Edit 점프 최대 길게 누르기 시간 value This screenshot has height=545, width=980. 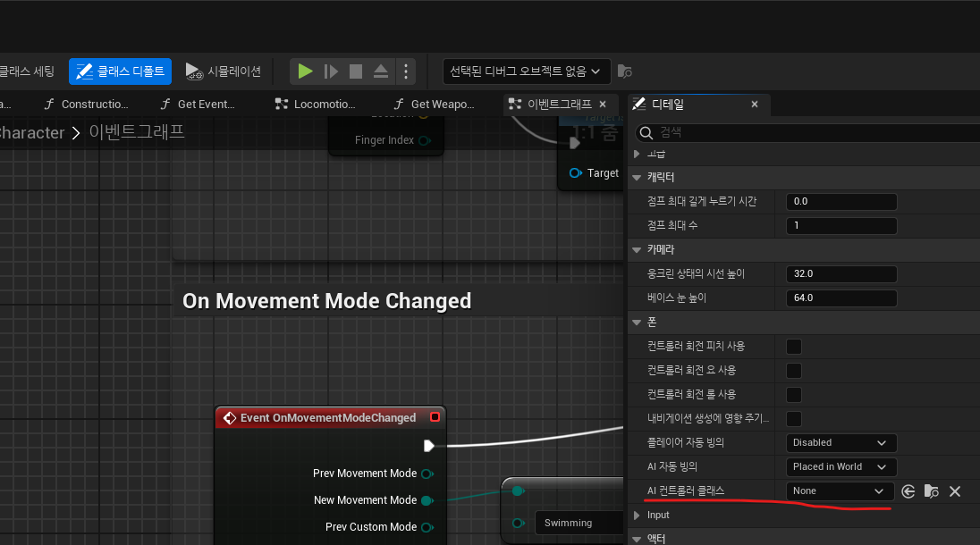pyautogui.click(x=841, y=202)
